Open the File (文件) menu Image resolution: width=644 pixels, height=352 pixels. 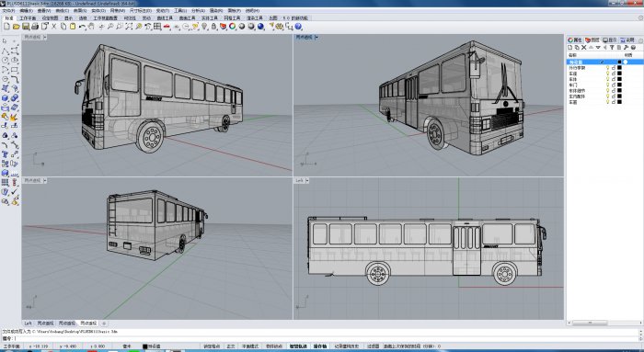point(8,11)
